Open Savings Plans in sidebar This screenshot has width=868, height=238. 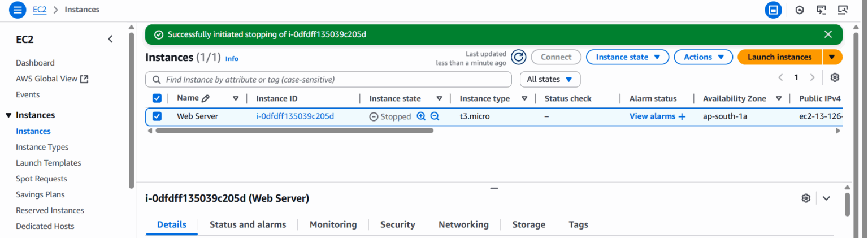[x=40, y=194]
